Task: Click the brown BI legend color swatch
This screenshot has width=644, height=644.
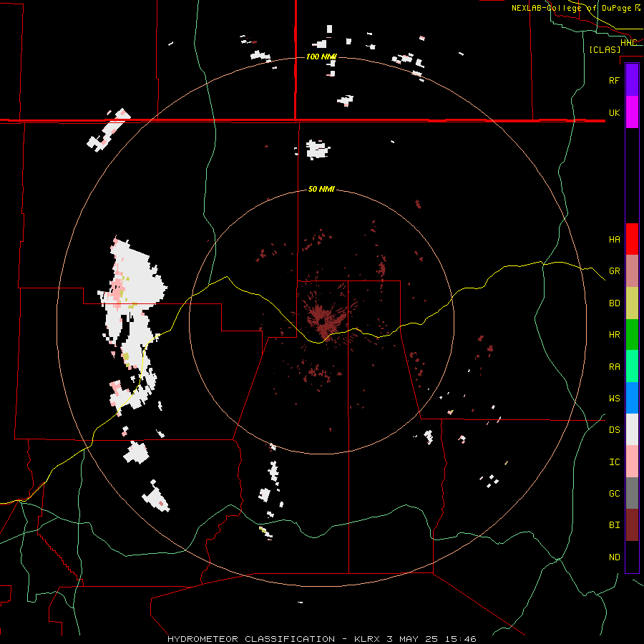Action: (x=632, y=525)
